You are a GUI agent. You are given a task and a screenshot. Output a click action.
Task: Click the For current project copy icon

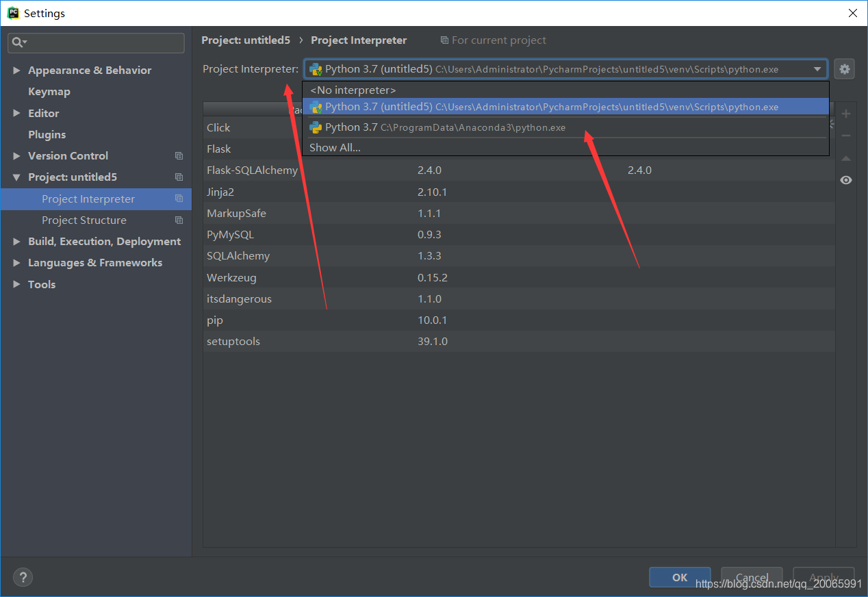tap(444, 40)
